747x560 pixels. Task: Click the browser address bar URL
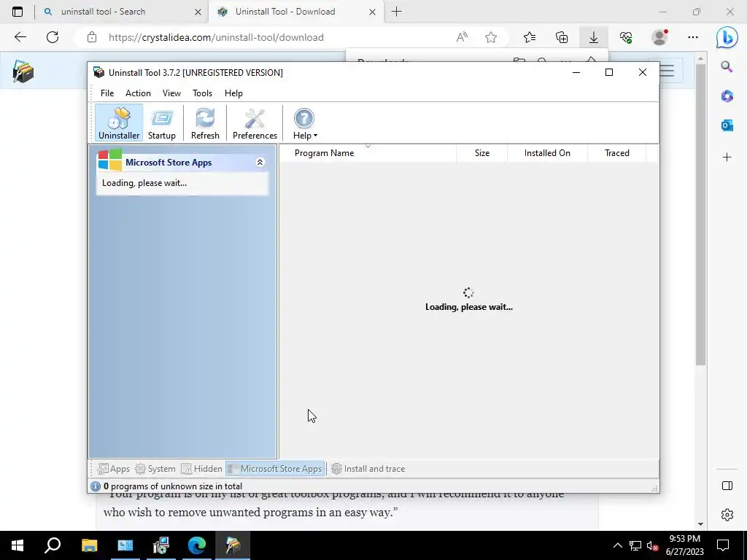tap(216, 38)
